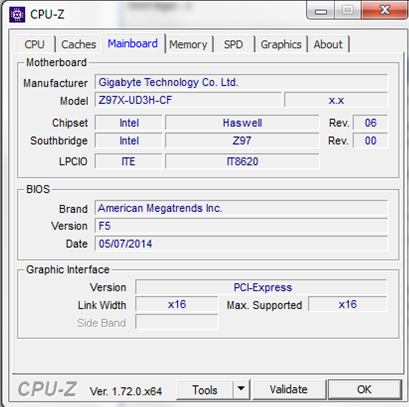This screenshot has width=409, height=407.
Task: Click the Validate button
Action: (289, 389)
